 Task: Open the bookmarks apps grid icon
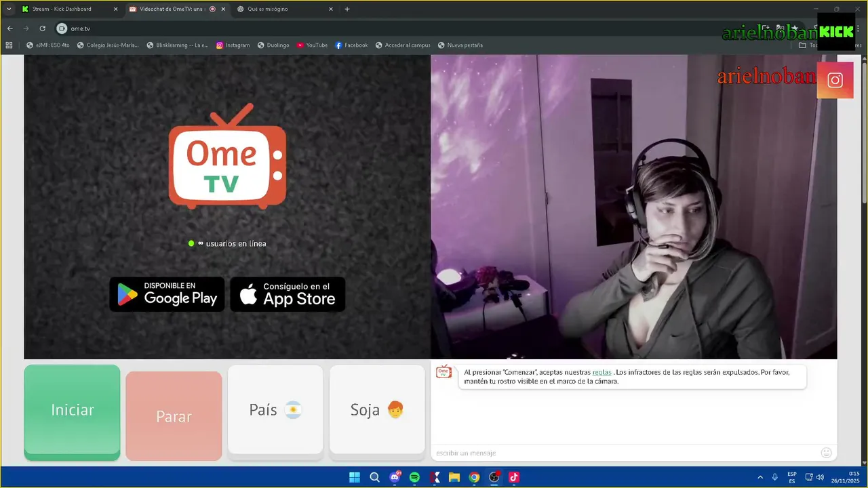(9, 45)
